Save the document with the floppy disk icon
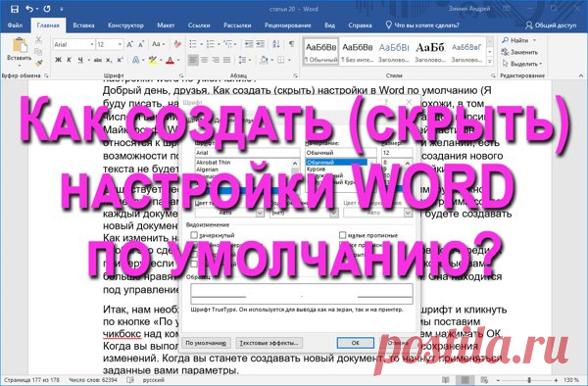 [15, 9]
